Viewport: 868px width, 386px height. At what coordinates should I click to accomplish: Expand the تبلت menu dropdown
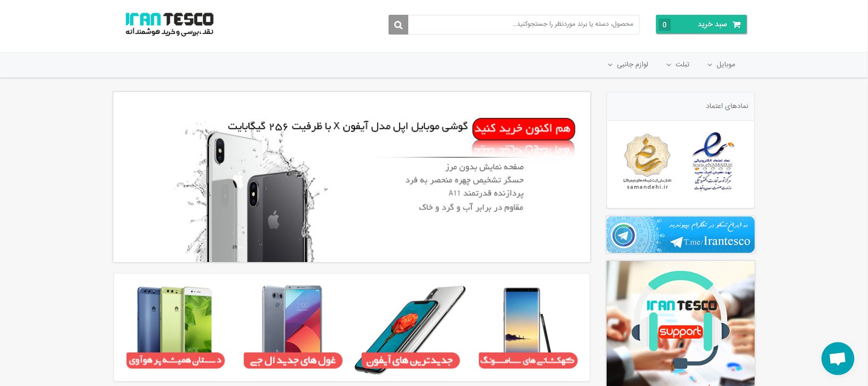[678, 65]
